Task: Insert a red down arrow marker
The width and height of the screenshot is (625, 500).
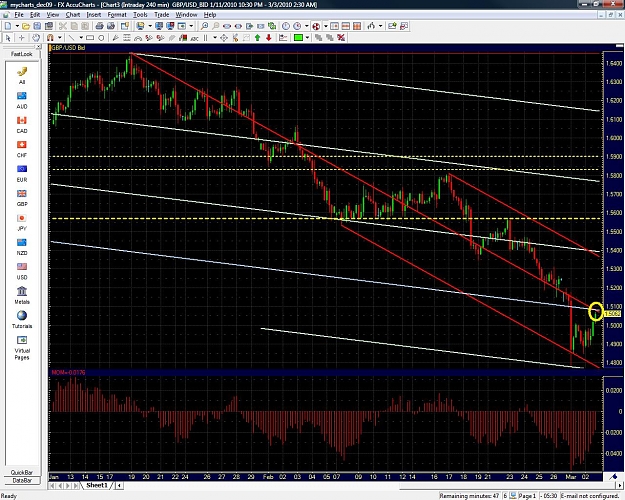Action: [x=269, y=38]
